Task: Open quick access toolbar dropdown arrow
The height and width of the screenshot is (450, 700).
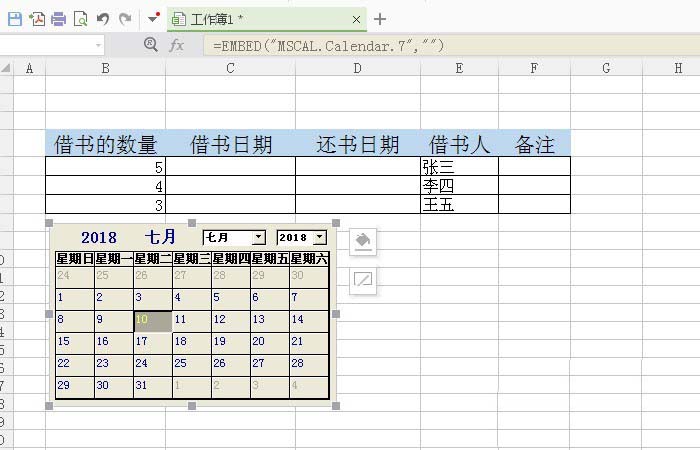Action: 154,18
